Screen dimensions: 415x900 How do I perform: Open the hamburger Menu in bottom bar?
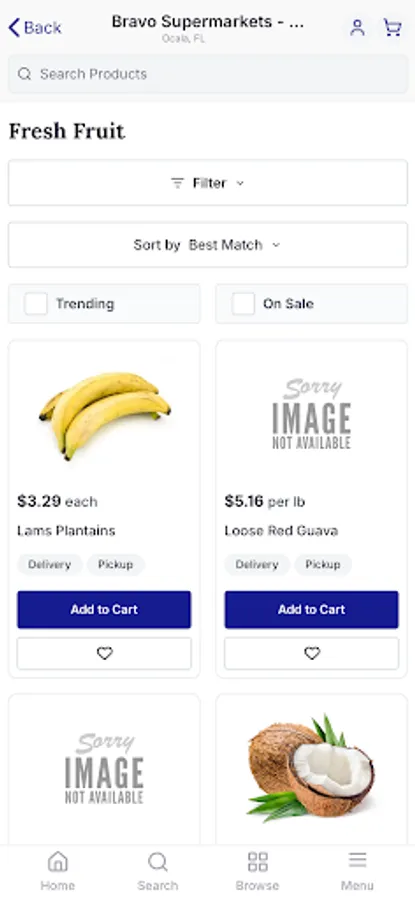[x=357, y=870]
